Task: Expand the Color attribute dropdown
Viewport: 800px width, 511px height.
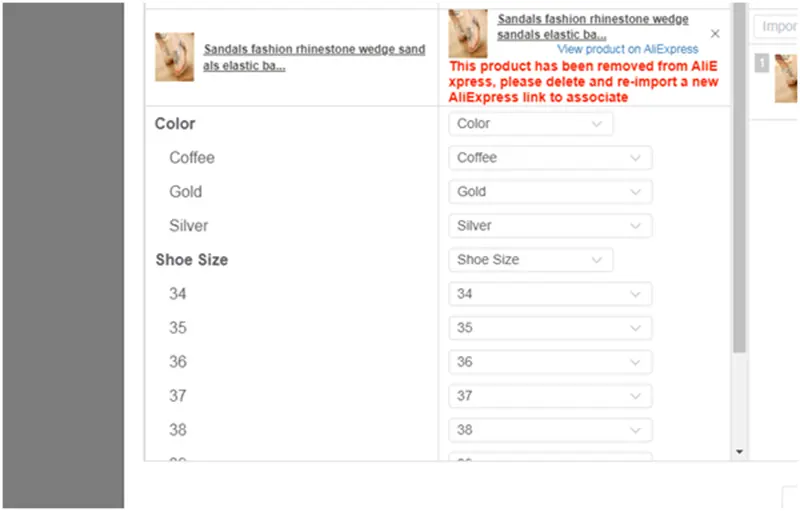Action: 531,124
